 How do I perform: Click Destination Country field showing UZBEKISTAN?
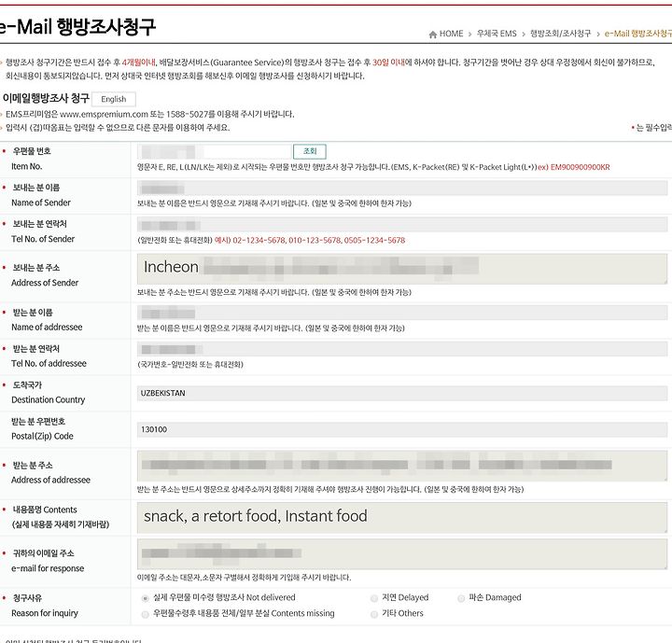pos(402,393)
